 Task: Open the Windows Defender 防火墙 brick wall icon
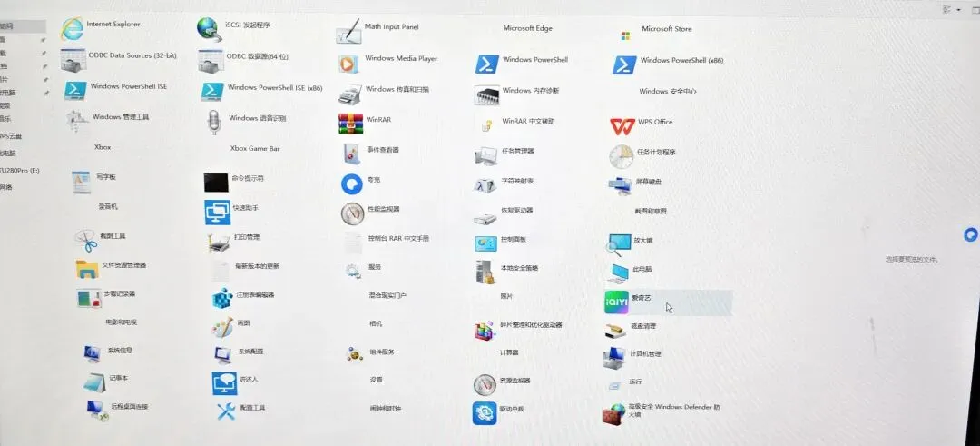613,414
